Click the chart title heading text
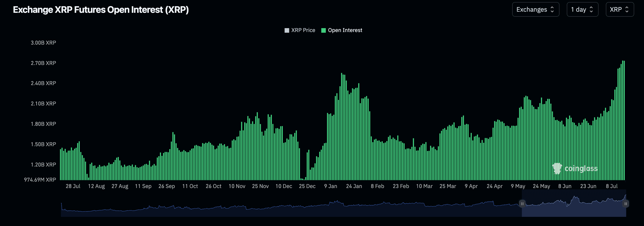Screen dimensions: 644x226 pyautogui.click(x=101, y=10)
